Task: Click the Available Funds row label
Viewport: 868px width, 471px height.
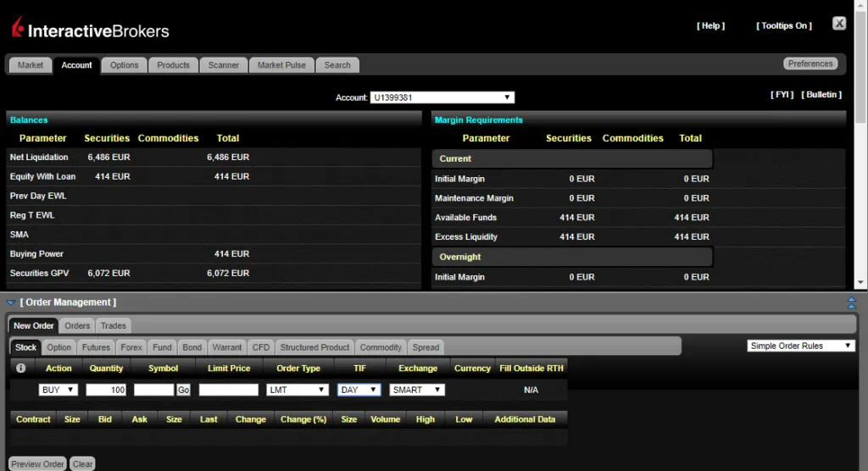Action: pos(465,218)
